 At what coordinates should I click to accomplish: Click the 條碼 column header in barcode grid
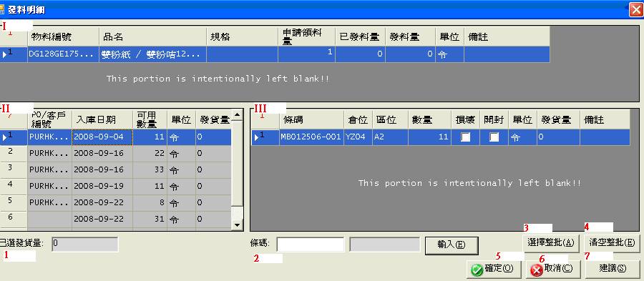click(x=312, y=120)
